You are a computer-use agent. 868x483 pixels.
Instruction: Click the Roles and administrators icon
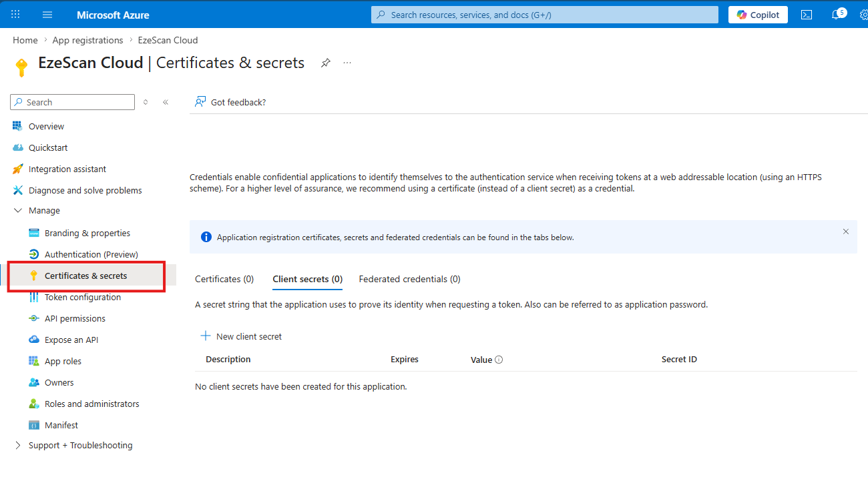33,404
